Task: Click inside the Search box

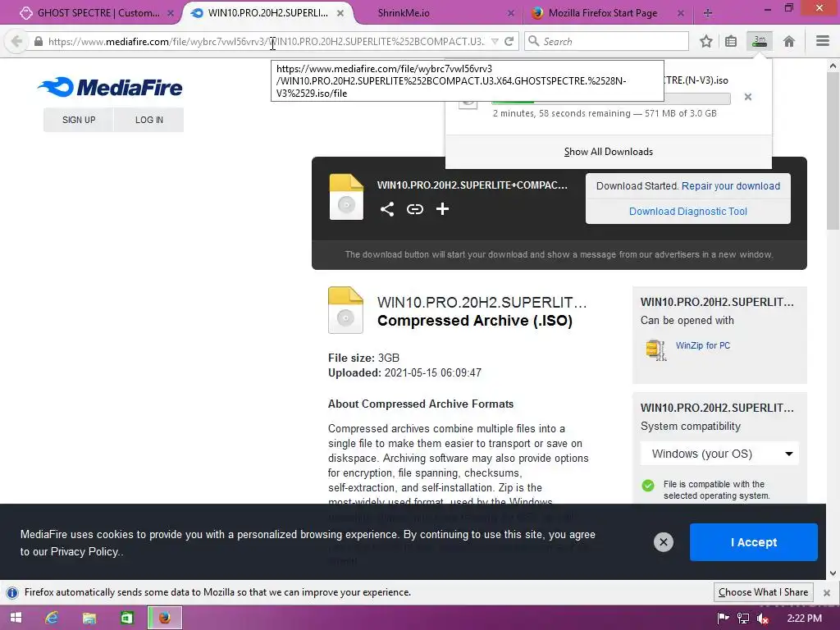Action: coord(606,41)
